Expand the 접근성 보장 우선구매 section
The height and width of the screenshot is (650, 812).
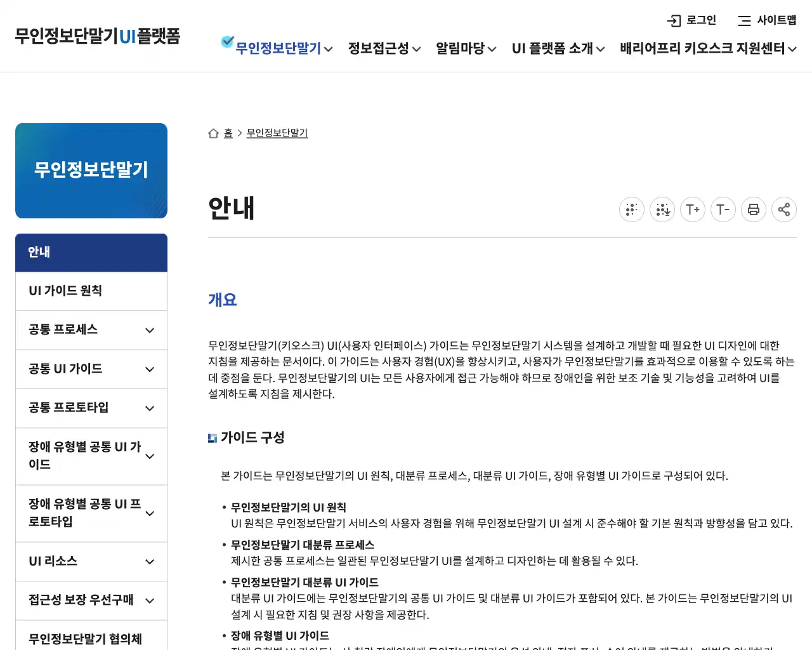coord(91,600)
